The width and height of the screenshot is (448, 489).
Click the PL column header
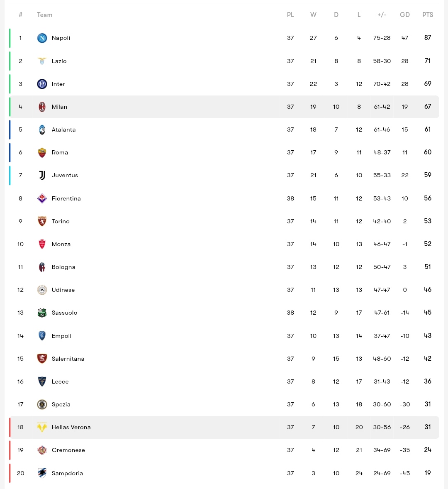(290, 15)
